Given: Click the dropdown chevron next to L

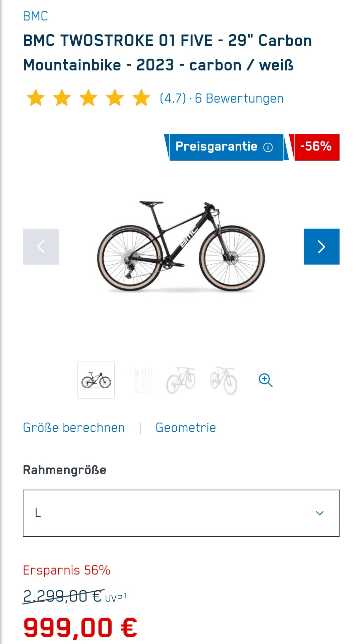Looking at the screenshot, I should (x=320, y=513).
